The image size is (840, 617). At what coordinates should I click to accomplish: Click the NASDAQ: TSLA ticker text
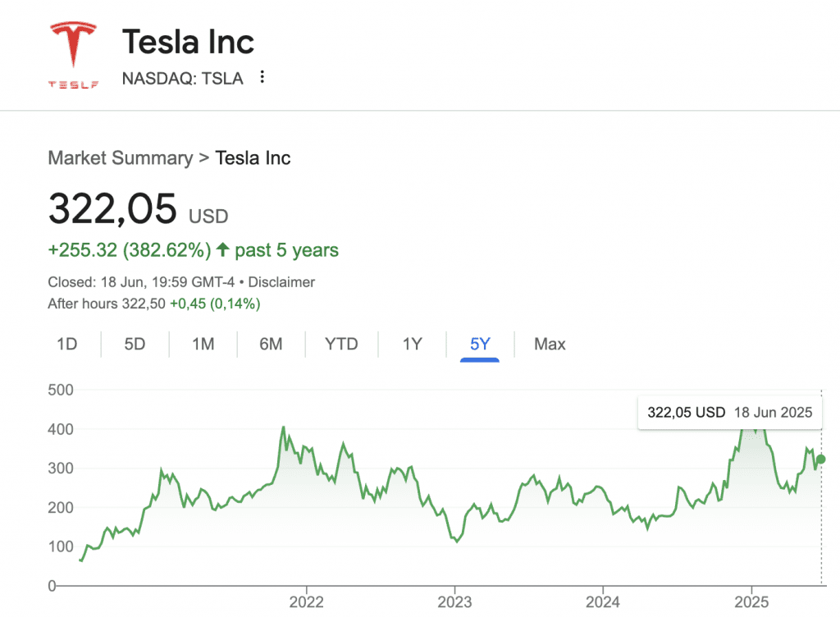(x=182, y=79)
